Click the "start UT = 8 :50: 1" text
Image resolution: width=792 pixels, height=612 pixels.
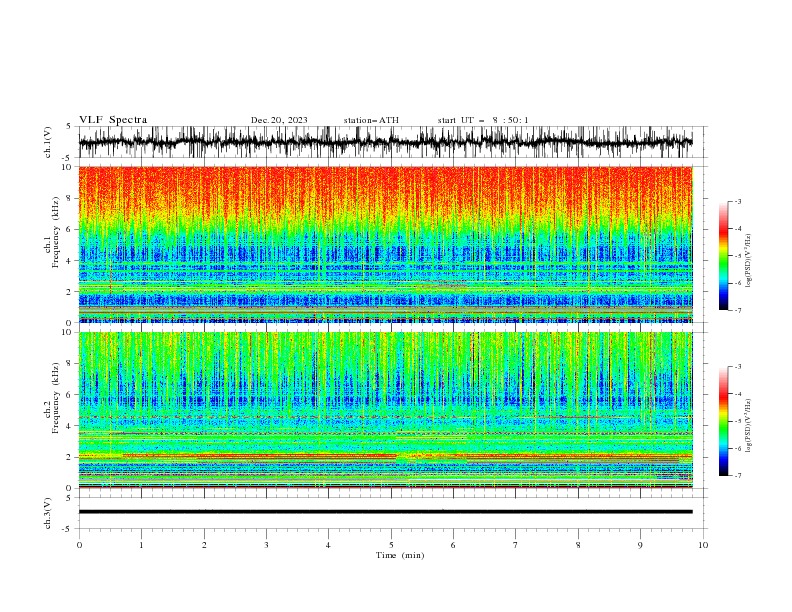(483, 120)
